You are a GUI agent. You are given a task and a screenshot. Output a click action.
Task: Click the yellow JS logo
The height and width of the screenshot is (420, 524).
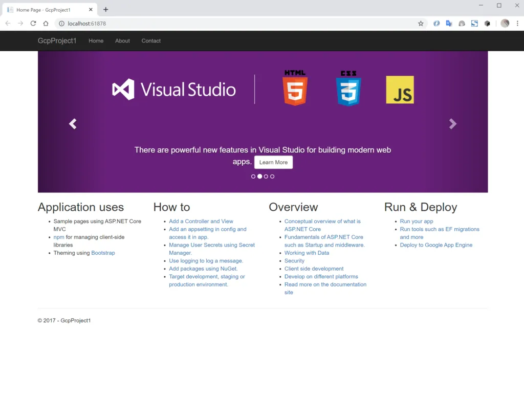400,90
